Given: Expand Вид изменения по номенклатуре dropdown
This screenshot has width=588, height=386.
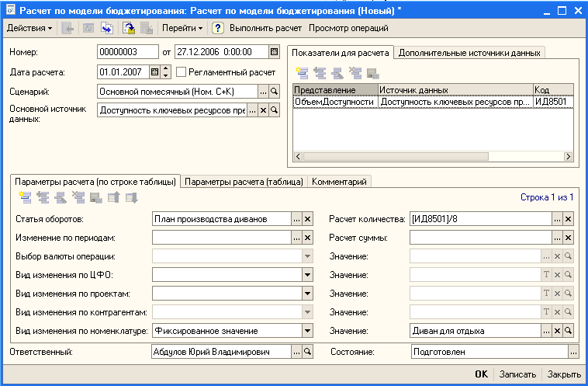Looking at the screenshot, I should (x=307, y=331).
